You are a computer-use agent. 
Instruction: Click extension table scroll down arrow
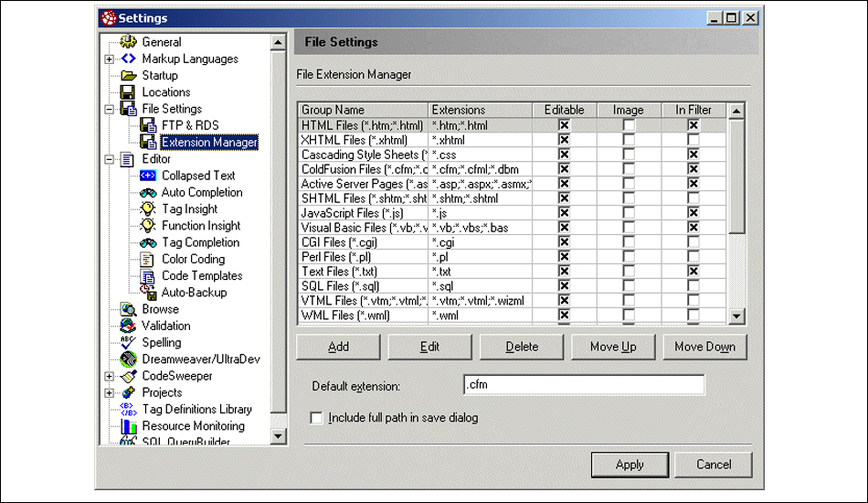736,316
